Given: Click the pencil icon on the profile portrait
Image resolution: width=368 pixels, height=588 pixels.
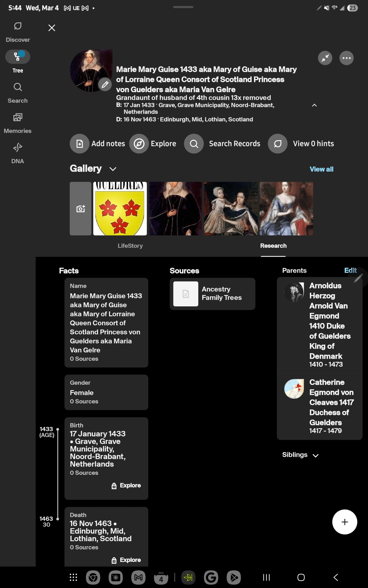Looking at the screenshot, I should (x=105, y=85).
